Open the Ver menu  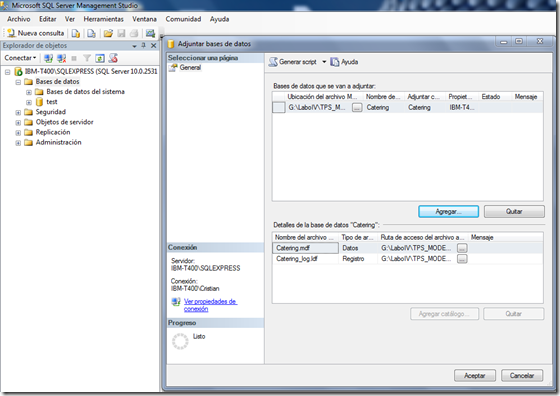[70, 19]
